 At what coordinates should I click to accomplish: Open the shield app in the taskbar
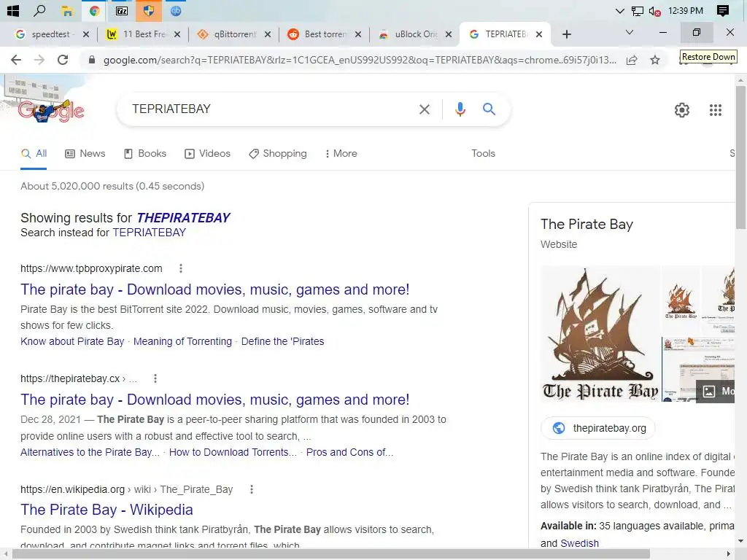point(149,10)
